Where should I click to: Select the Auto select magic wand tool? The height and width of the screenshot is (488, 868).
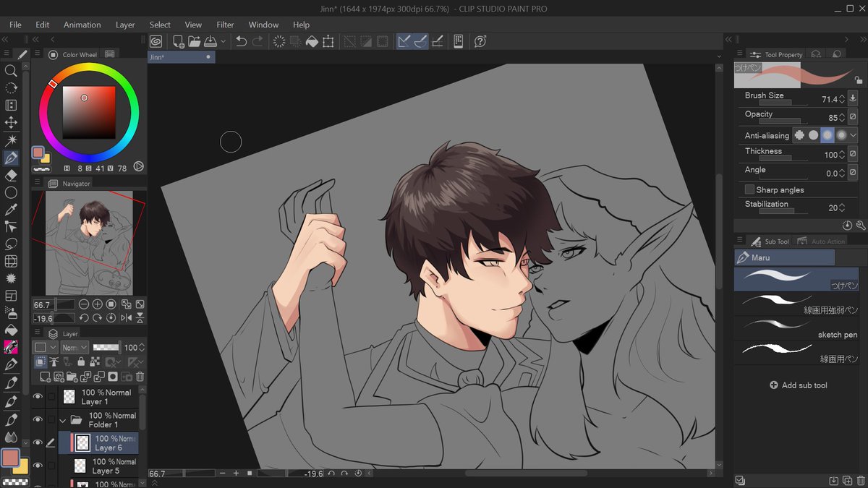(11, 140)
